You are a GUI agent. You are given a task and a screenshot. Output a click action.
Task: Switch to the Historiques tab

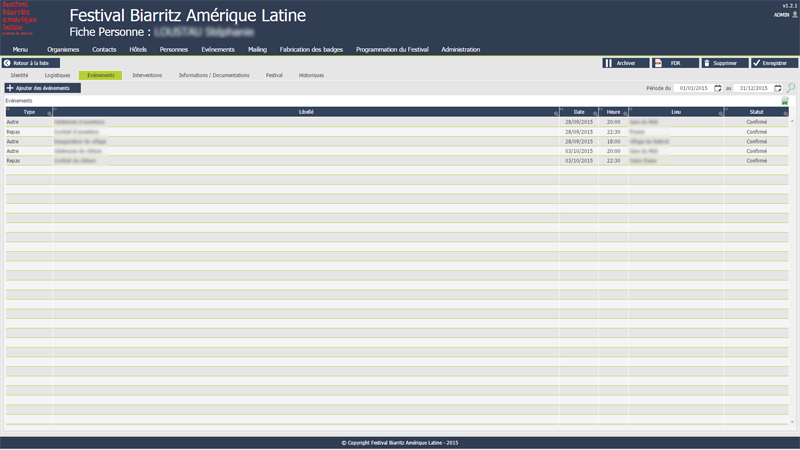coord(311,75)
